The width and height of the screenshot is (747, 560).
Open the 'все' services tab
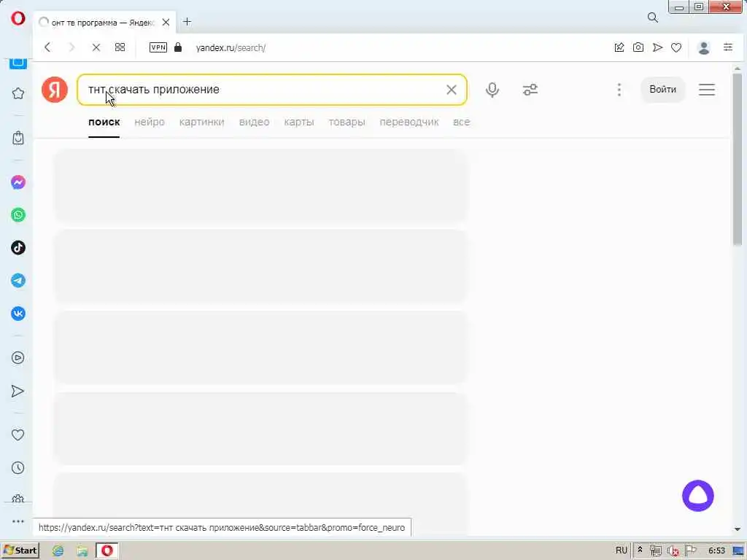coord(461,122)
